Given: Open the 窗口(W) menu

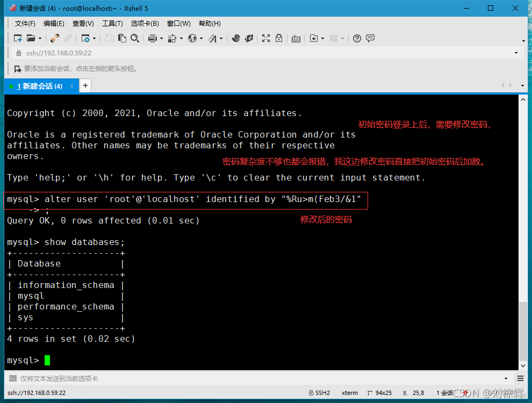Looking at the screenshot, I should [x=179, y=24].
